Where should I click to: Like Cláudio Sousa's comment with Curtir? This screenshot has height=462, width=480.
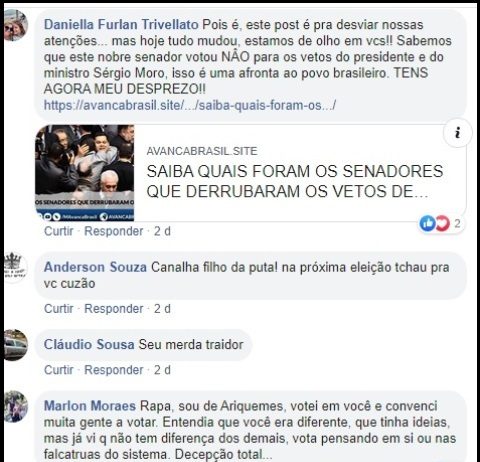tap(59, 370)
